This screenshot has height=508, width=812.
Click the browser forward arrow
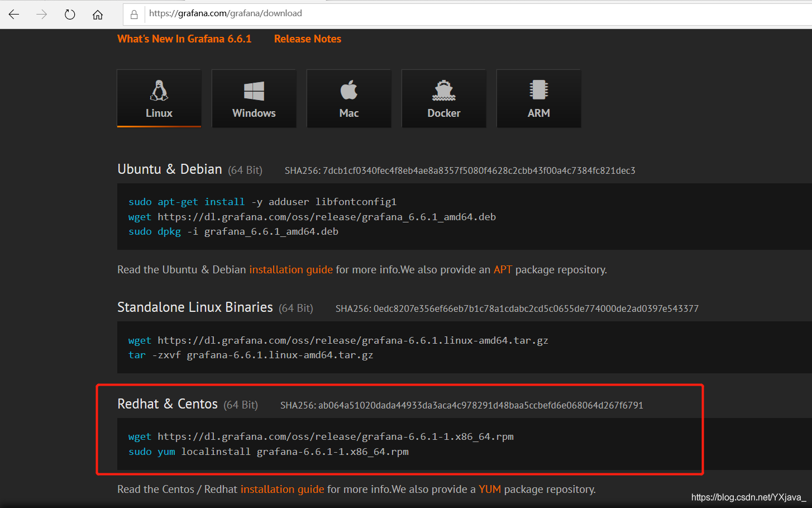(x=42, y=15)
